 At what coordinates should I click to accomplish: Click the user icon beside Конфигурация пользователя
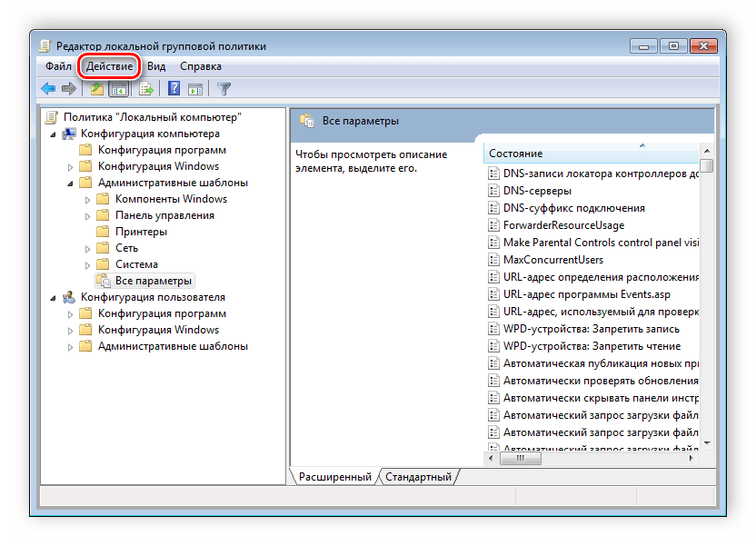pyautogui.click(x=69, y=297)
